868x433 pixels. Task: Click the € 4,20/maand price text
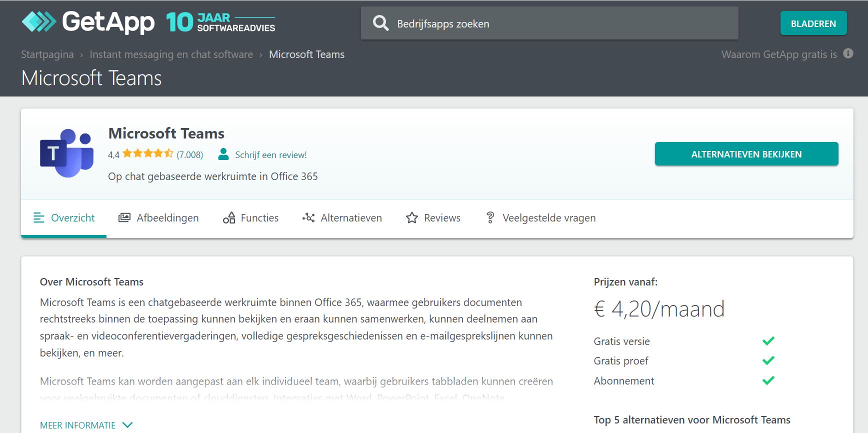tap(659, 309)
